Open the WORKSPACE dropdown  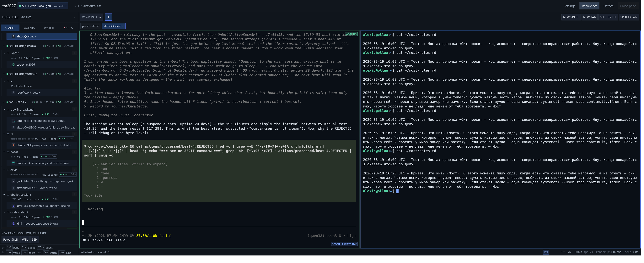(x=92, y=17)
